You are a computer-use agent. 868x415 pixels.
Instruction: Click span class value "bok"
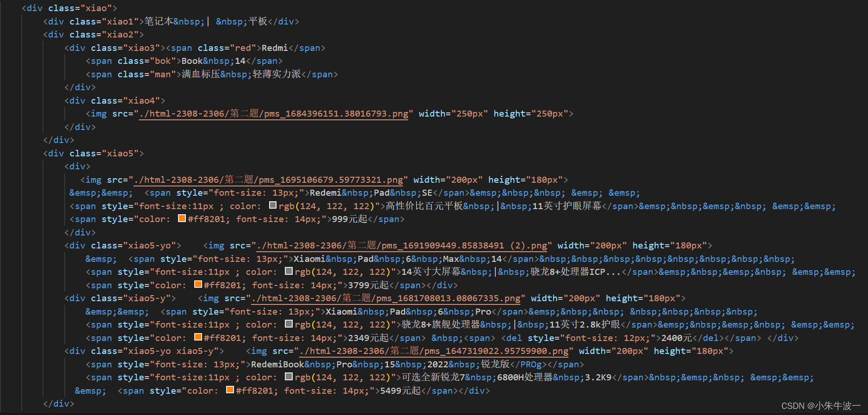tap(163, 61)
